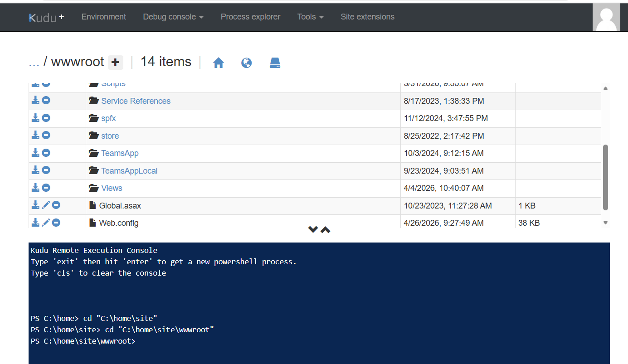Edit the Global.asax file with pencil icon
The height and width of the screenshot is (364, 628).
46,205
